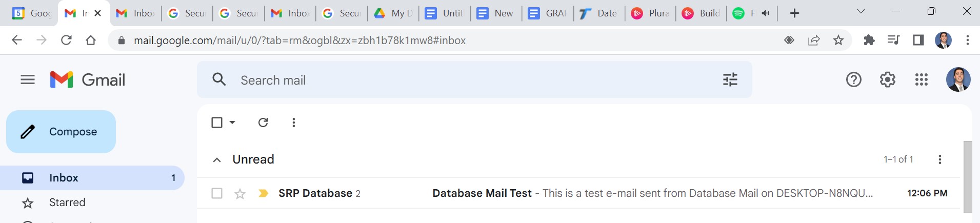Viewport: 980px width, 223px height.
Task: Open the Google apps grid
Action: pyautogui.click(x=921, y=79)
